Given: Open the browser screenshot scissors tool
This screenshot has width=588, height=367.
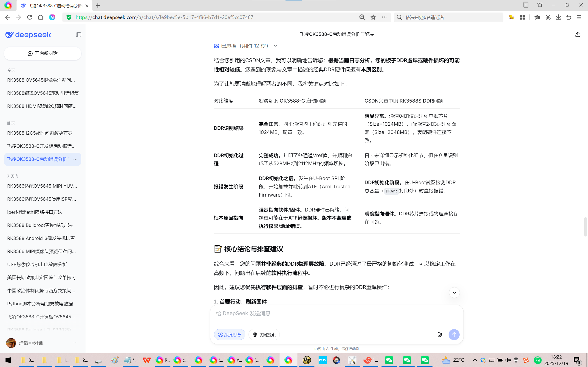Looking at the screenshot, I should coord(548,17).
